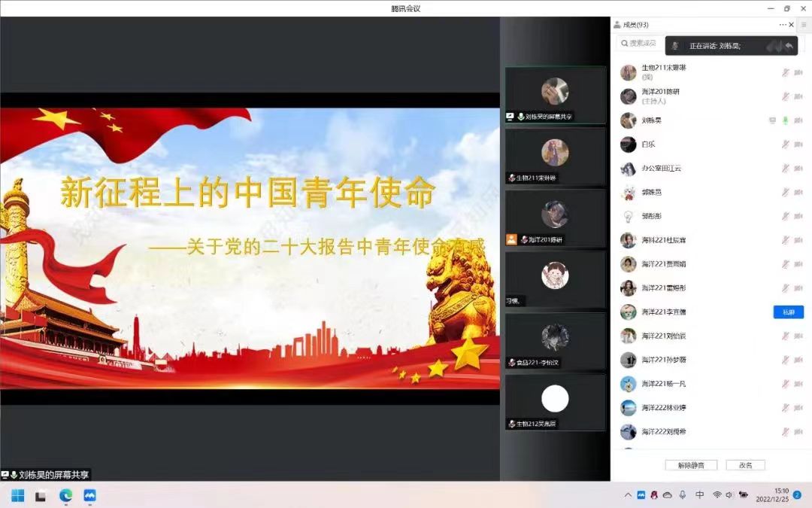Click the 改名 rename button
This screenshot has height=508, width=812.
(745, 465)
